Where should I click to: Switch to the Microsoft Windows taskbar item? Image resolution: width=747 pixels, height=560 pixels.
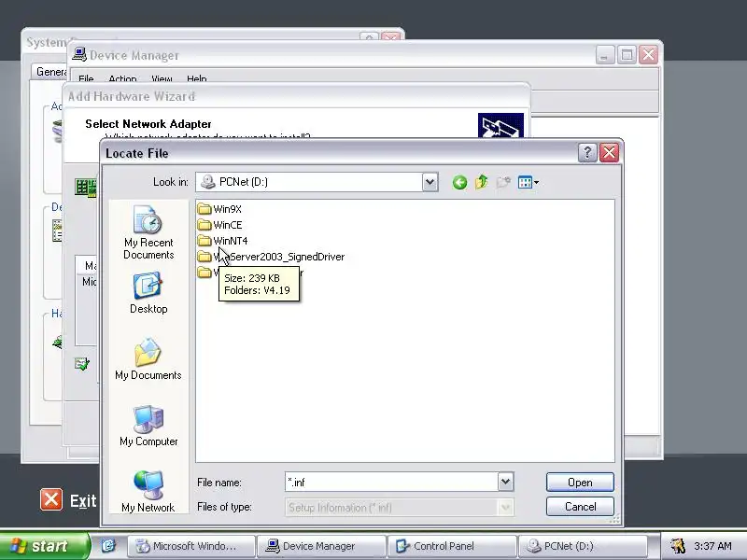click(x=191, y=546)
